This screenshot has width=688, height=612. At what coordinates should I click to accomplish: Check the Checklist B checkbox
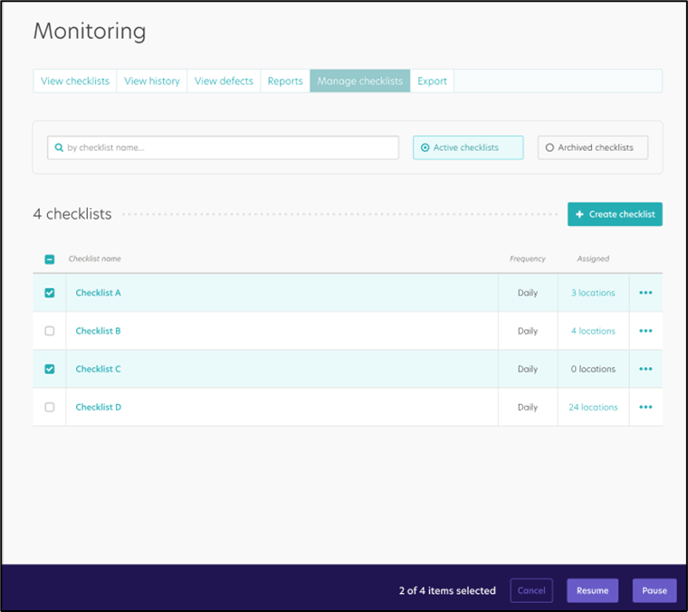click(50, 331)
